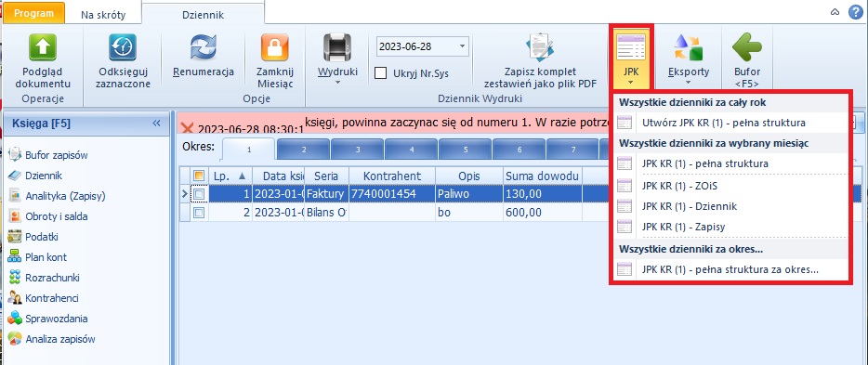
Task: Click the JPK ribbon icon
Action: pos(631,47)
